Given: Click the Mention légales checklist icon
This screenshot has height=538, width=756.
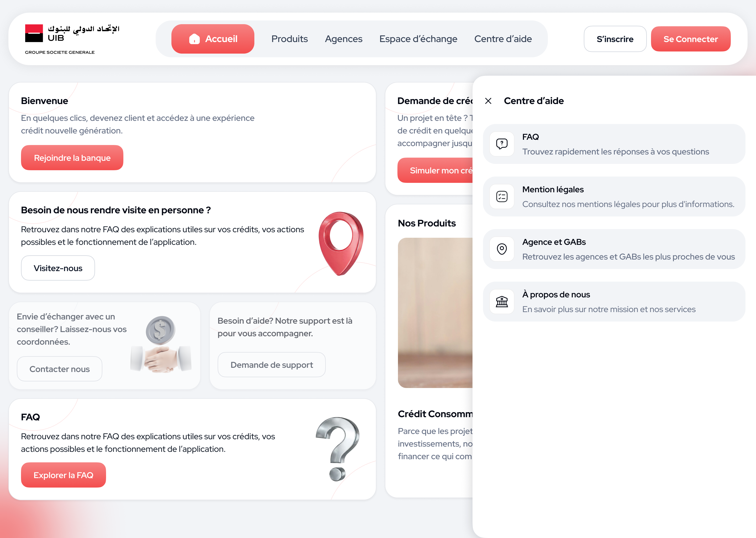Looking at the screenshot, I should (x=502, y=196).
